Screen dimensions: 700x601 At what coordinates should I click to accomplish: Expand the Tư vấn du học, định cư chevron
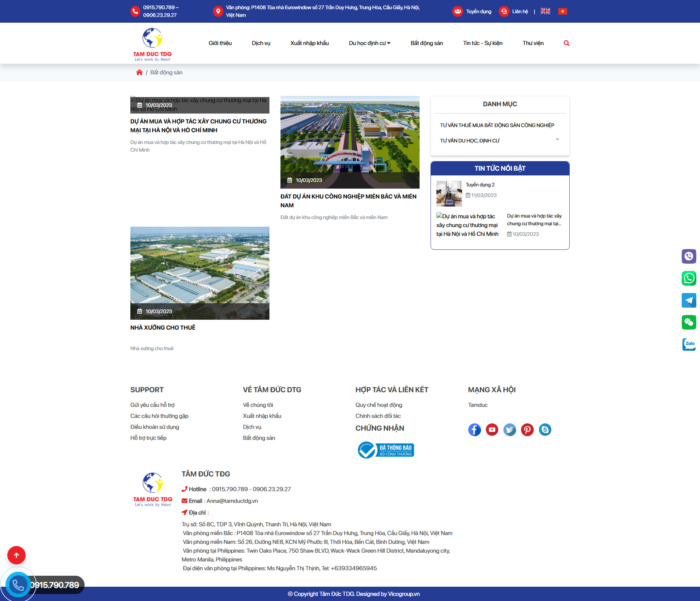pos(557,140)
